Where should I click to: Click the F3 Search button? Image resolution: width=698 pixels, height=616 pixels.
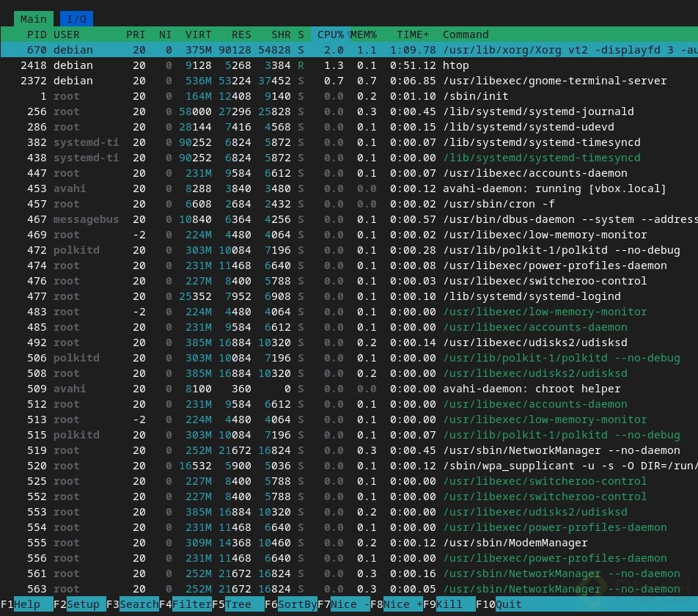[132, 604]
